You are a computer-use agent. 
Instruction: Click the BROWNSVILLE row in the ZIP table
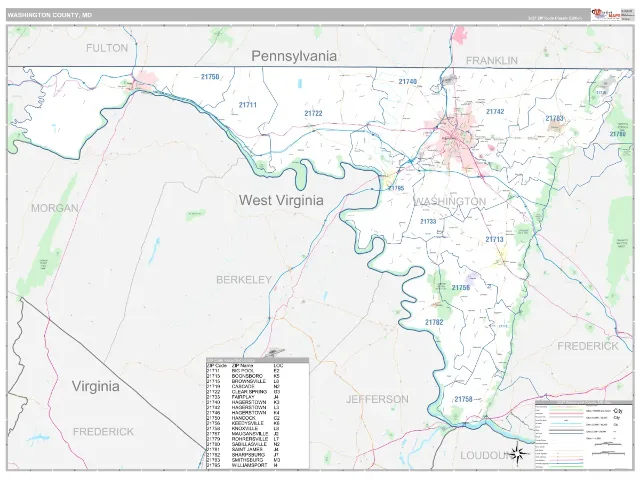coord(258,381)
